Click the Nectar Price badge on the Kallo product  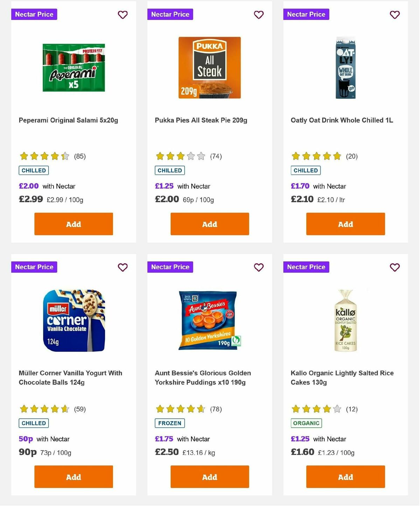click(x=306, y=267)
